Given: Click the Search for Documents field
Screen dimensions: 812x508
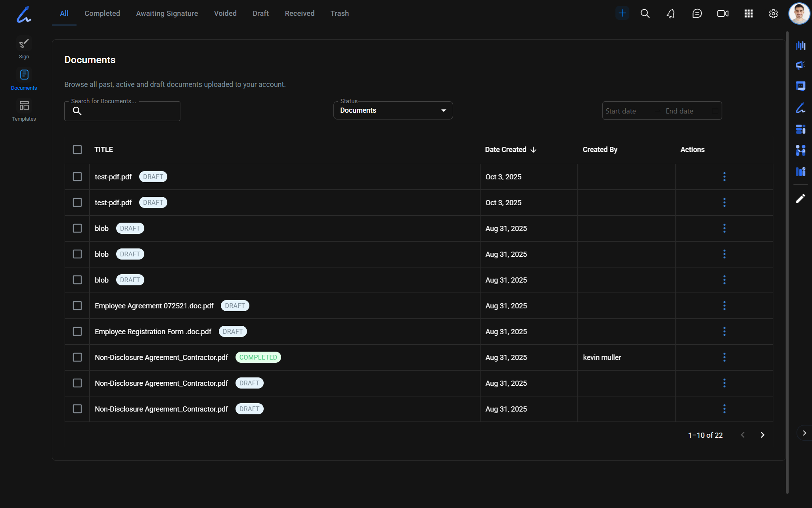Looking at the screenshot, I should [127, 111].
